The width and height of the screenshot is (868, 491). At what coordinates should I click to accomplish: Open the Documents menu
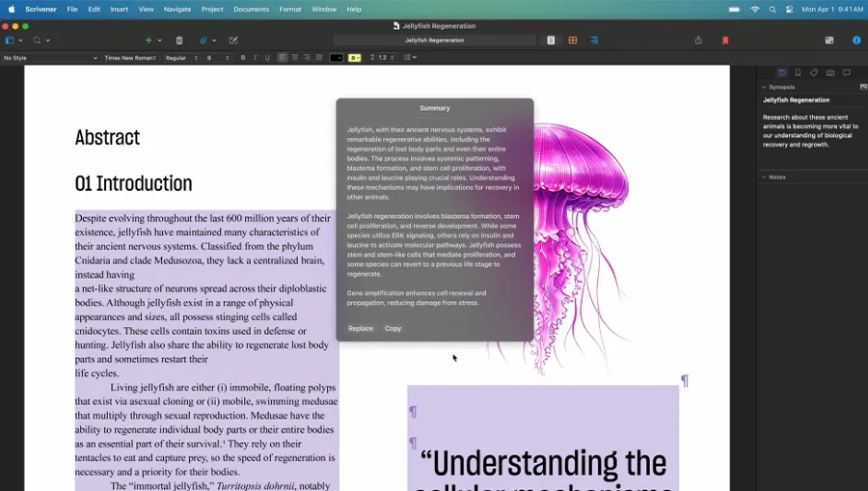click(251, 10)
